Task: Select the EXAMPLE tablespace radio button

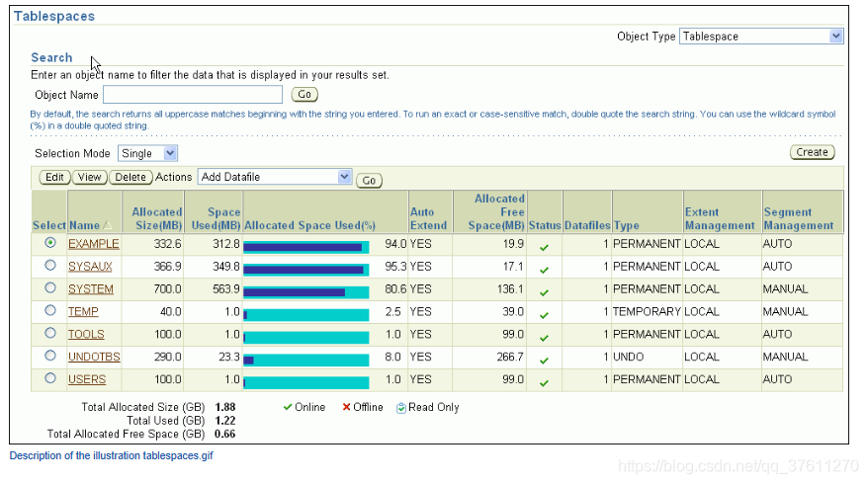Action: click(50, 242)
